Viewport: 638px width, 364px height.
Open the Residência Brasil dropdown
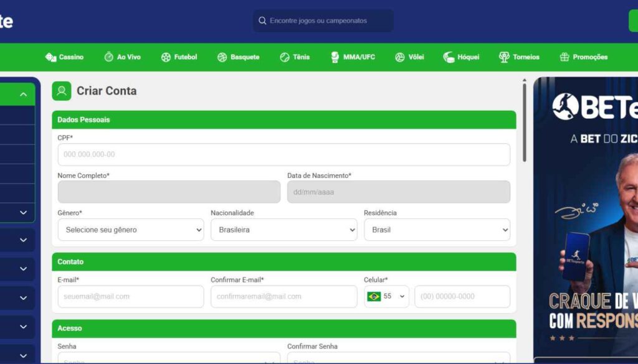[437, 230]
